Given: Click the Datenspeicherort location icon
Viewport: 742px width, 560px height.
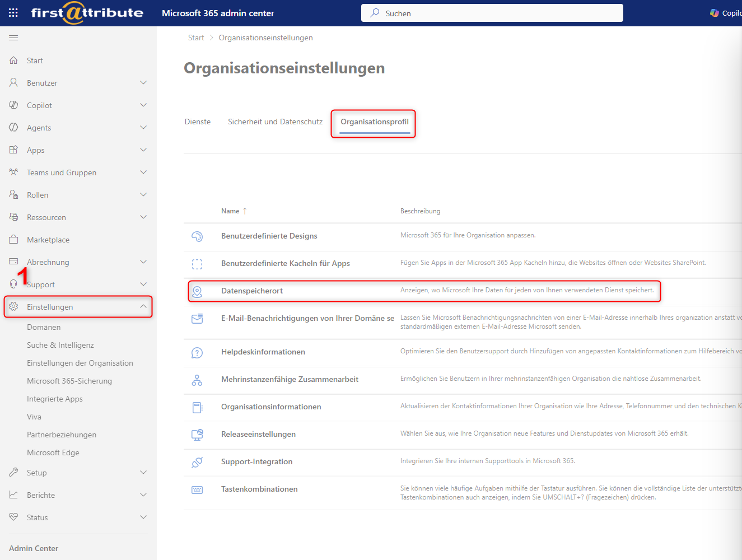Looking at the screenshot, I should click(x=197, y=291).
